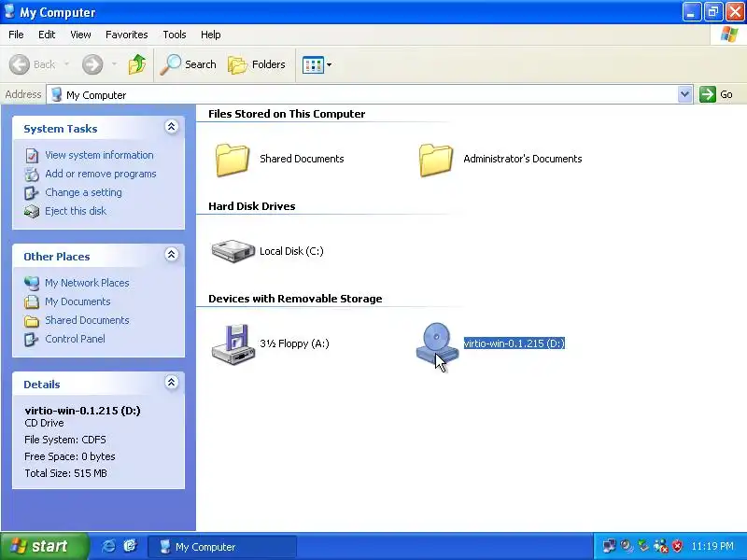747x560 pixels.
Task: Click the My Network Places icon
Action: click(x=32, y=284)
